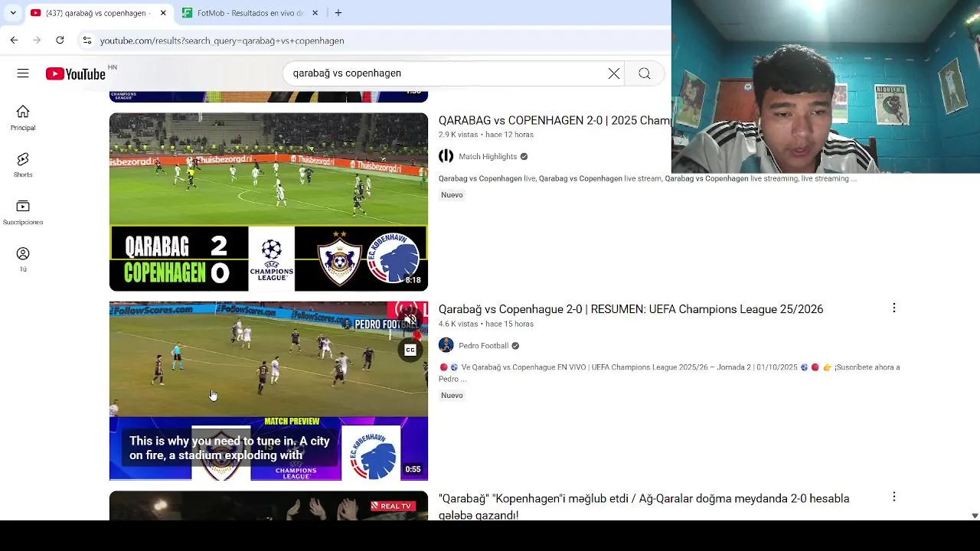Open the "Qarabağ" "Kopenhagen"i məğlub etdi video
Viewport: 980px width, 551px height.
point(644,507)
